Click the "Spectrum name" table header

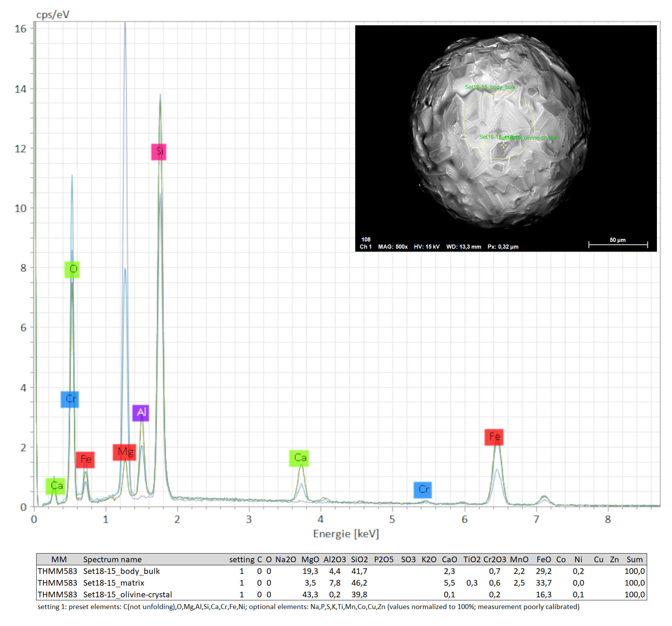coord(112,560)
